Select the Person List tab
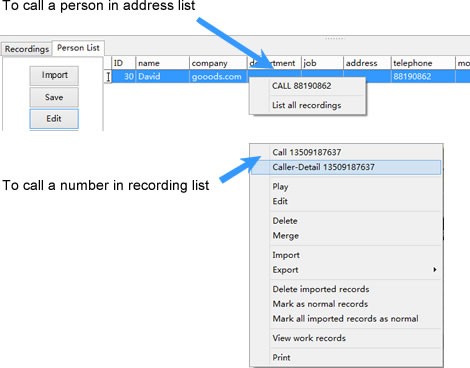The image size is (470, 368). pyautogui.click(x=78, y=48)
